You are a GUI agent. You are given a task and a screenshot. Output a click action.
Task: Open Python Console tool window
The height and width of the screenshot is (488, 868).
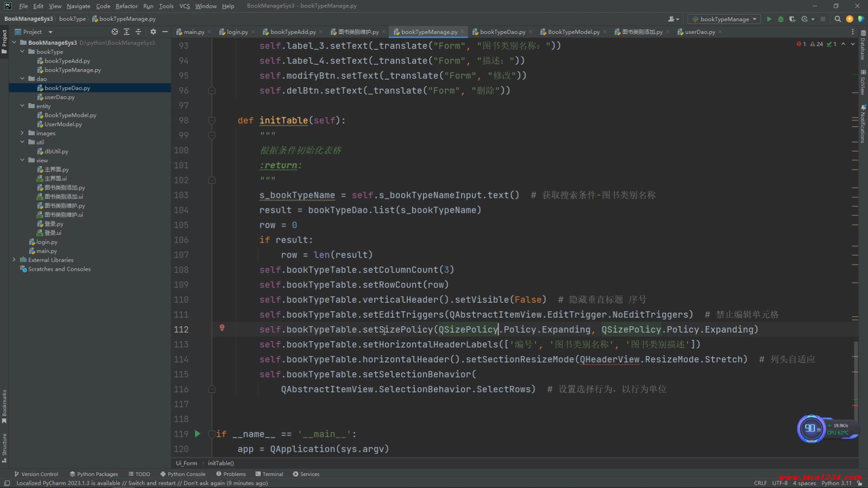(x=183, y=474)
